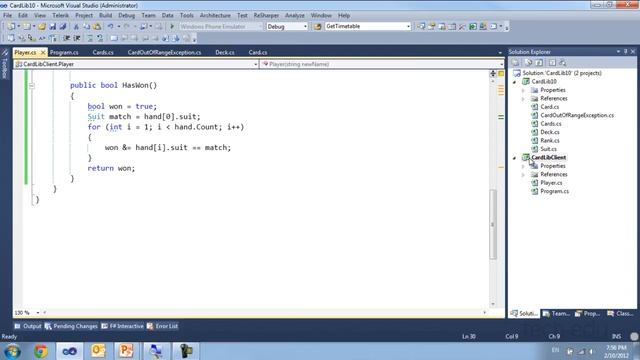Open the Toolbox side panel

tap(4, 64)
